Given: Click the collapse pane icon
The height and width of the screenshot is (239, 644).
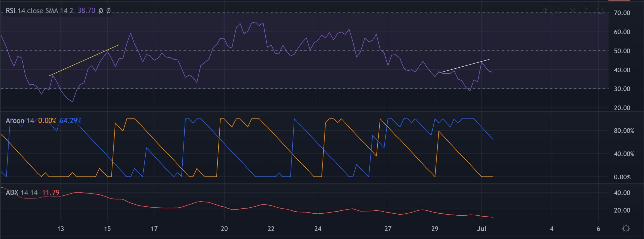Looking at the screenshot, I should [586, 11].
